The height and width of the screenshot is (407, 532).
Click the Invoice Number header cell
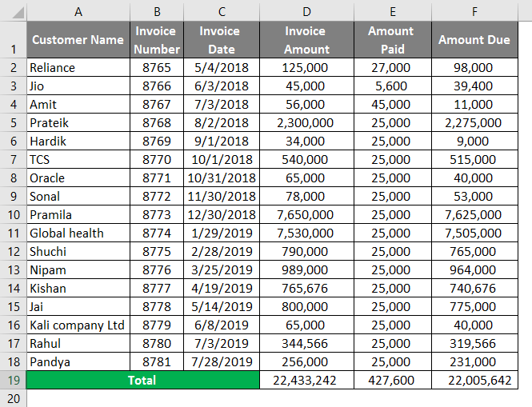[157, 40]
